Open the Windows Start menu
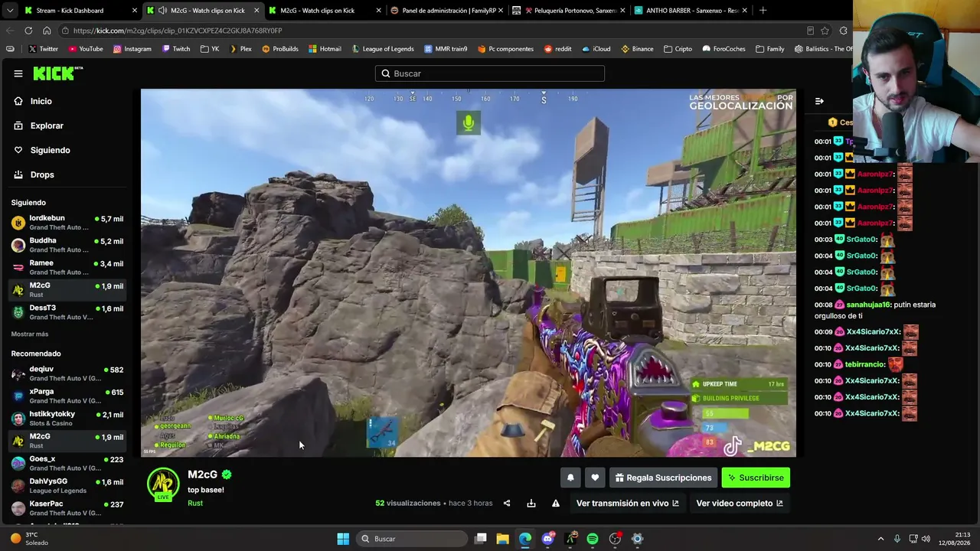The image size is (980, 551). pos(343,539)
